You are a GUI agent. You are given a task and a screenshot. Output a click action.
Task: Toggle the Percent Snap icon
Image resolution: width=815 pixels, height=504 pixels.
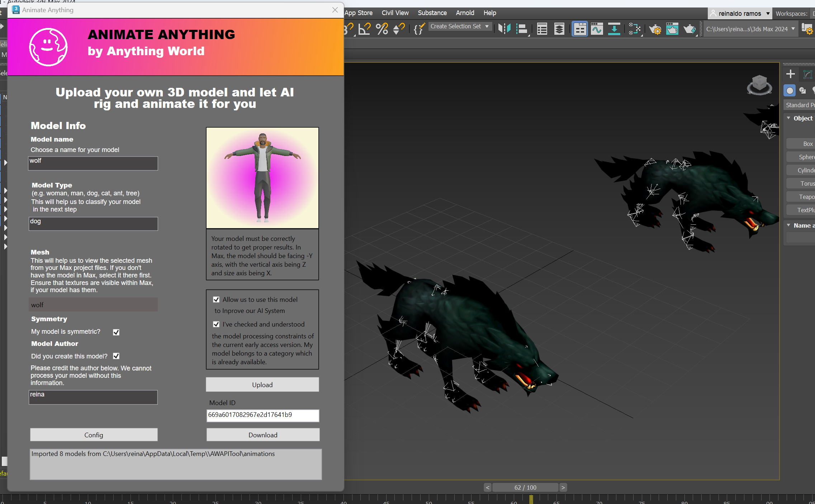tap(382, 29)
